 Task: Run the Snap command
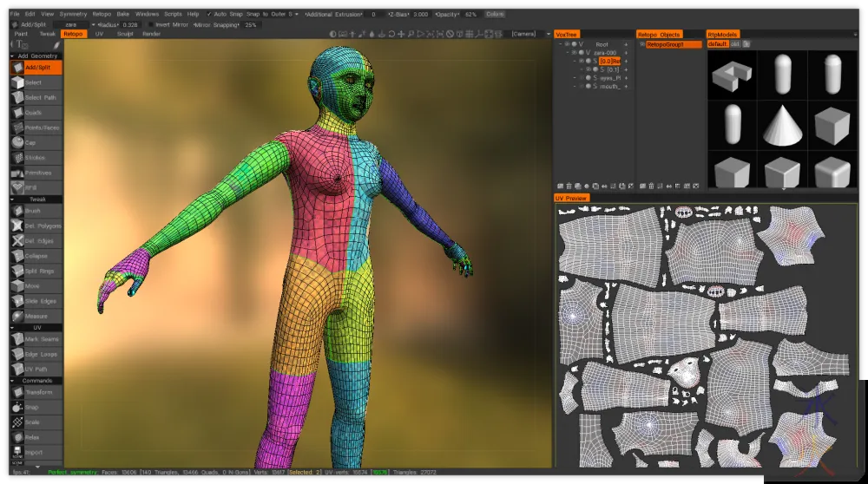(36, 407)
